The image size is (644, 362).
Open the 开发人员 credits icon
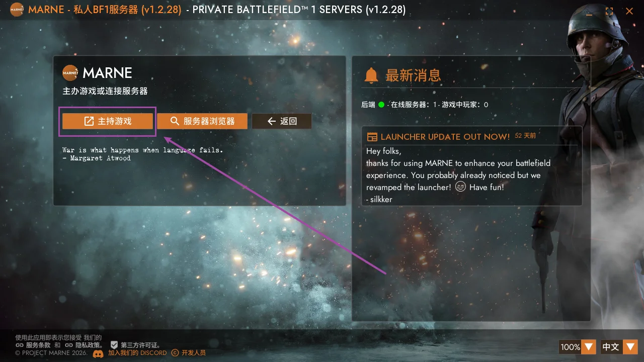point(175,353)
